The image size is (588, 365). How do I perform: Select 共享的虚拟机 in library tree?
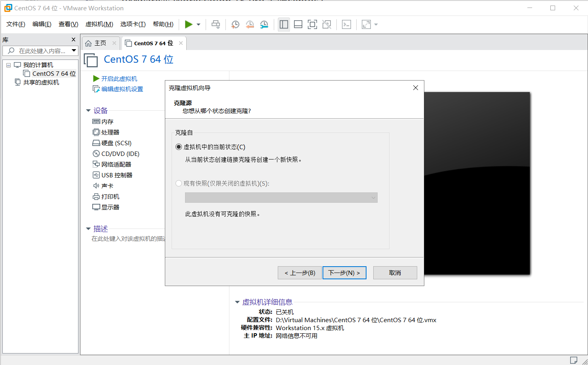41,83
